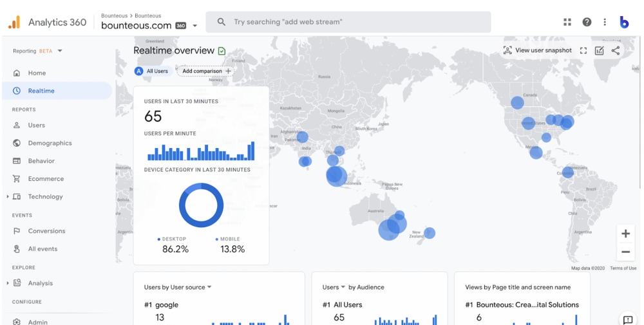
Task: Click the Analysis chart icon
Action: (17, 283)
